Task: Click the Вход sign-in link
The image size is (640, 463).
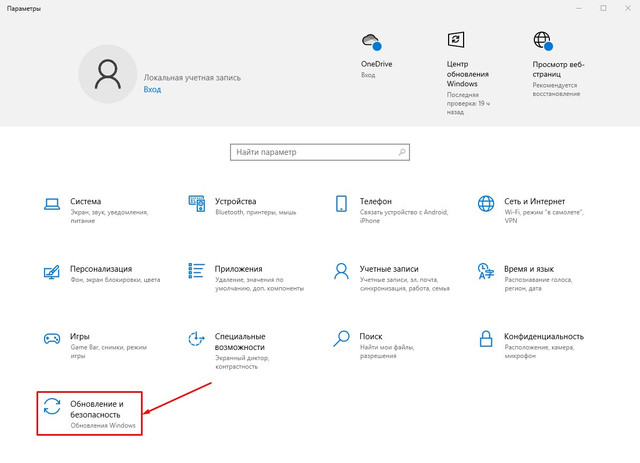Action: [152, 90]
